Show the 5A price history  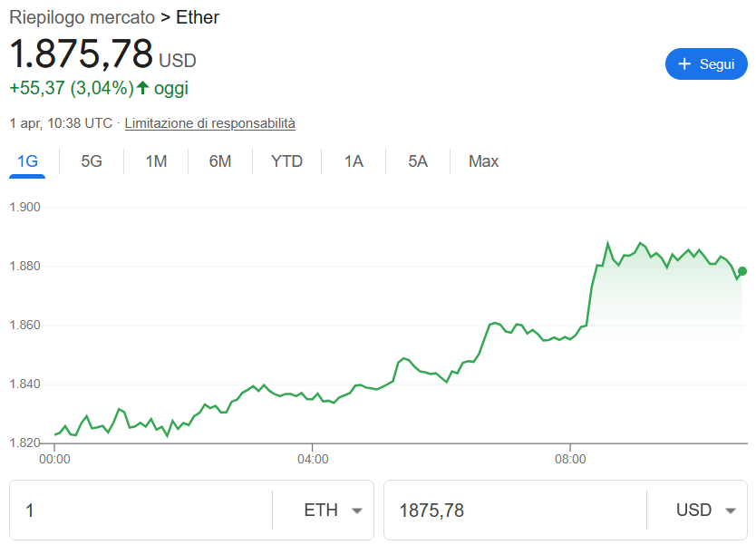[418, 161]
